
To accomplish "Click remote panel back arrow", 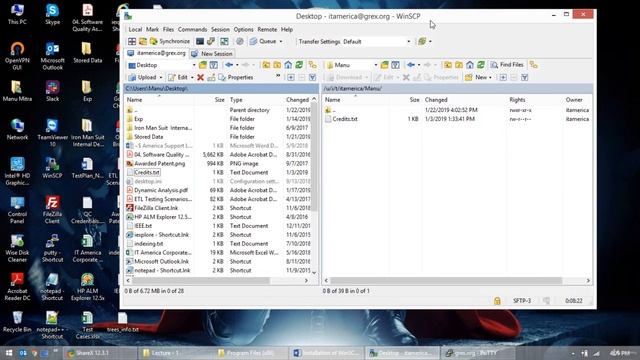I will coord(411,65).
